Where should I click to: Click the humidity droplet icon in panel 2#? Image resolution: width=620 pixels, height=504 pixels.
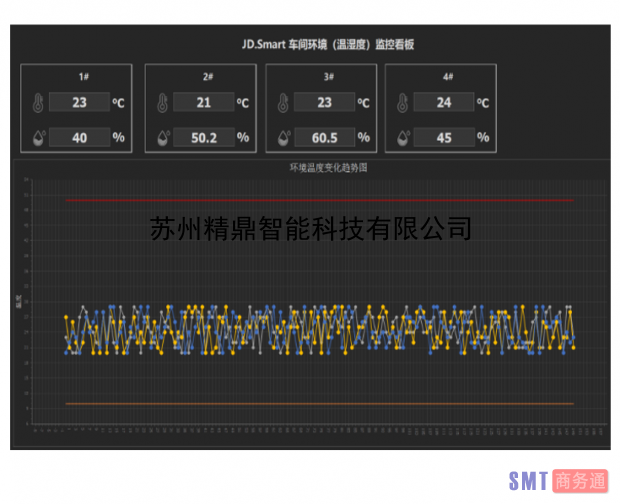point(162,138)
